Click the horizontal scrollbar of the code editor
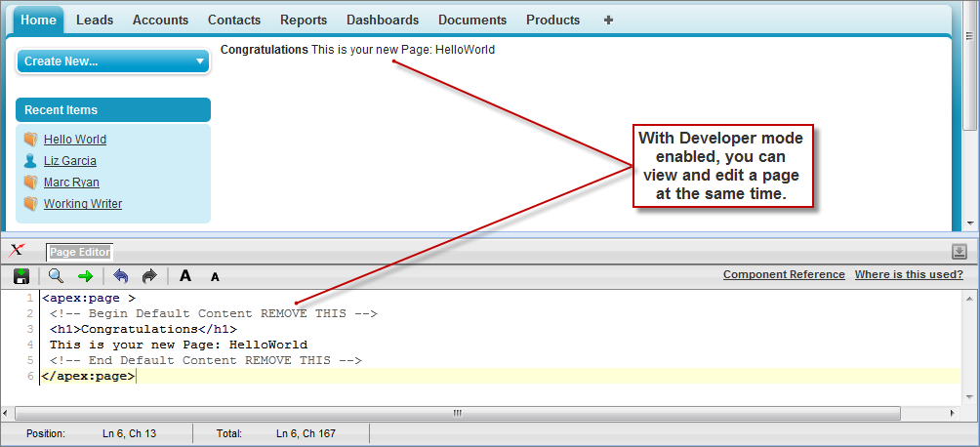Image resolution: width=980 pixels, height=447 pixels. 457,413
